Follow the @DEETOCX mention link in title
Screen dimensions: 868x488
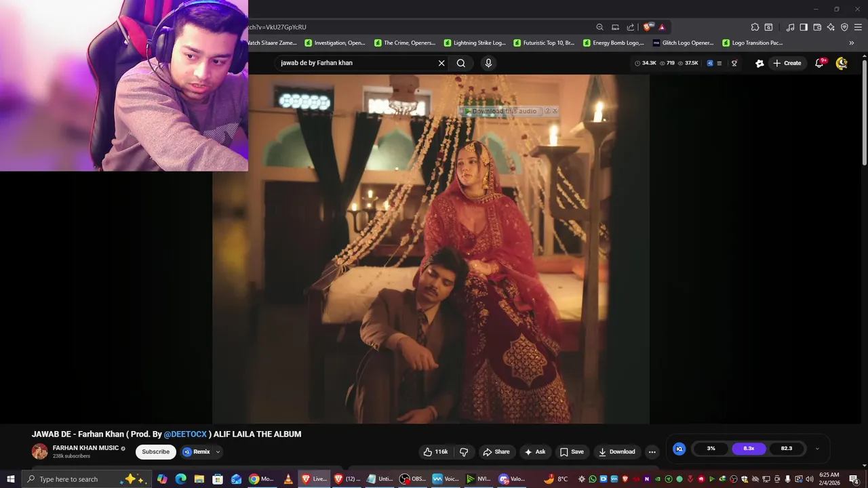click(x=185, y=434)
